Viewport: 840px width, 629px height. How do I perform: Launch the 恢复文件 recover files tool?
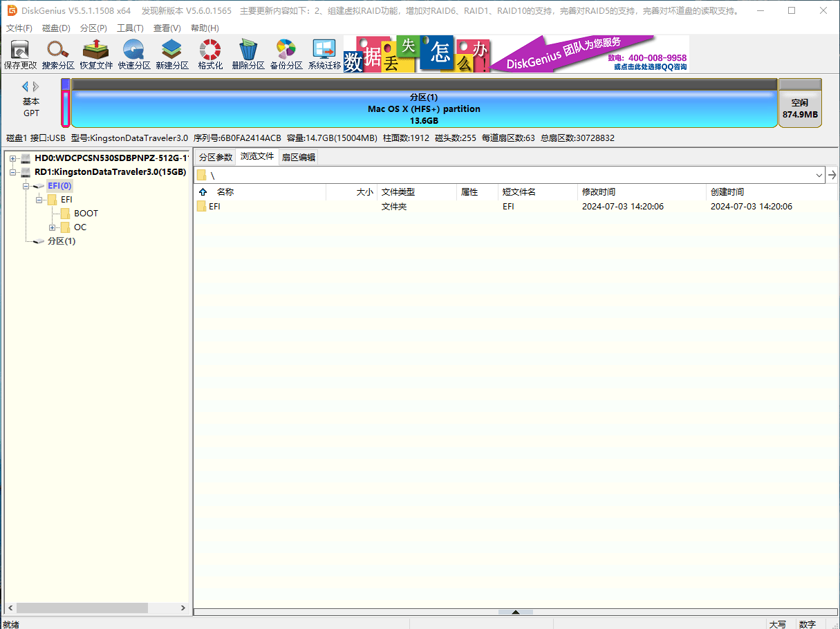[96, 55]
